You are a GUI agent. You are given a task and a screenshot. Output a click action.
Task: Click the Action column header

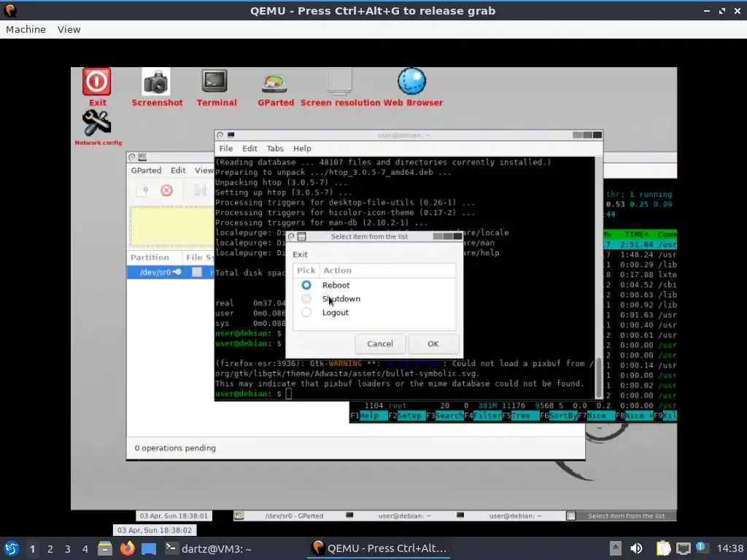(337, 271)
